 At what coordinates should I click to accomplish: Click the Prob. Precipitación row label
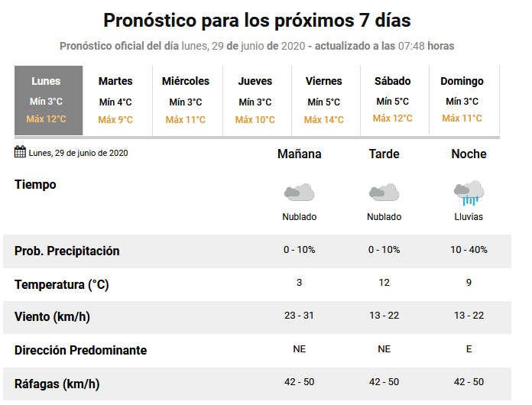(x=67, y=251)
